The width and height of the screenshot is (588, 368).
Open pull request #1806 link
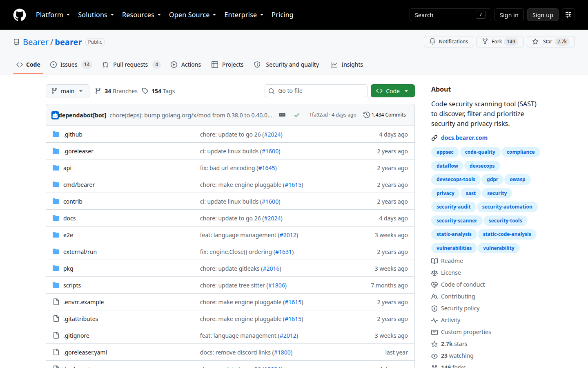[x=276, y=285]
